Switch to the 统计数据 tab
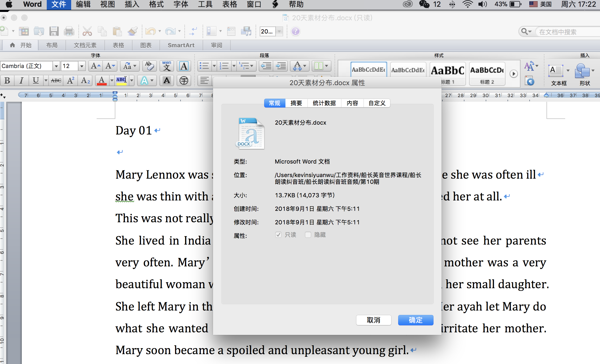 tap(324, 103)
